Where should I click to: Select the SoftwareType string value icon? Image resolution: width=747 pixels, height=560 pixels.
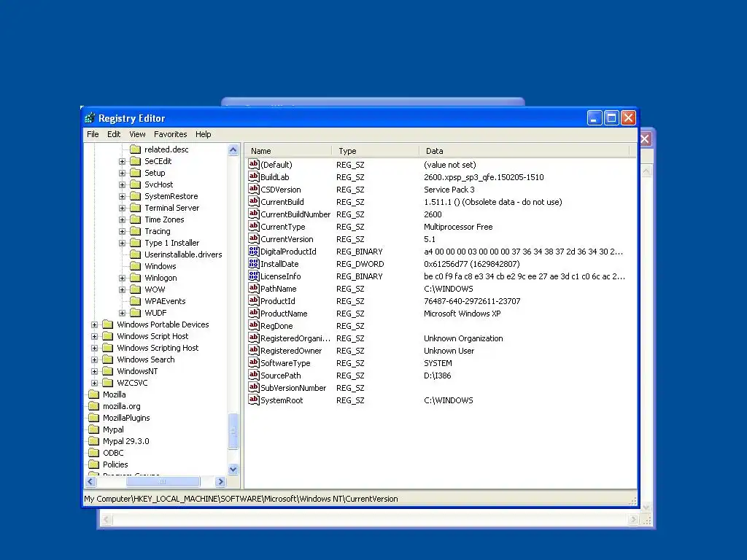tap(253, 362)
